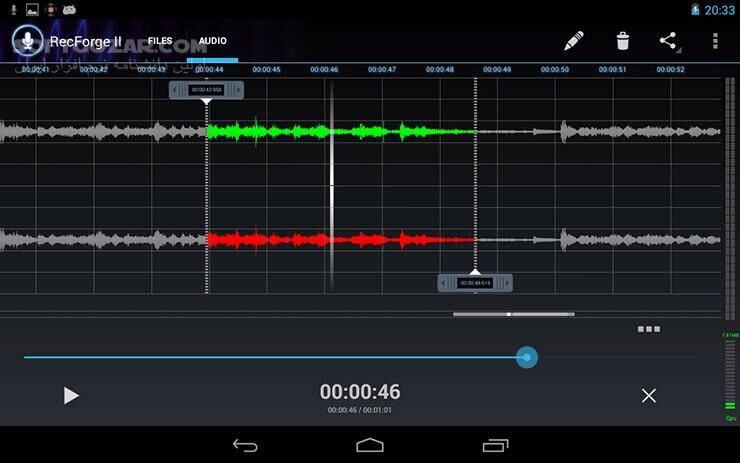
Task: Click the red selected waveform channel
Action: pos(341,240)
